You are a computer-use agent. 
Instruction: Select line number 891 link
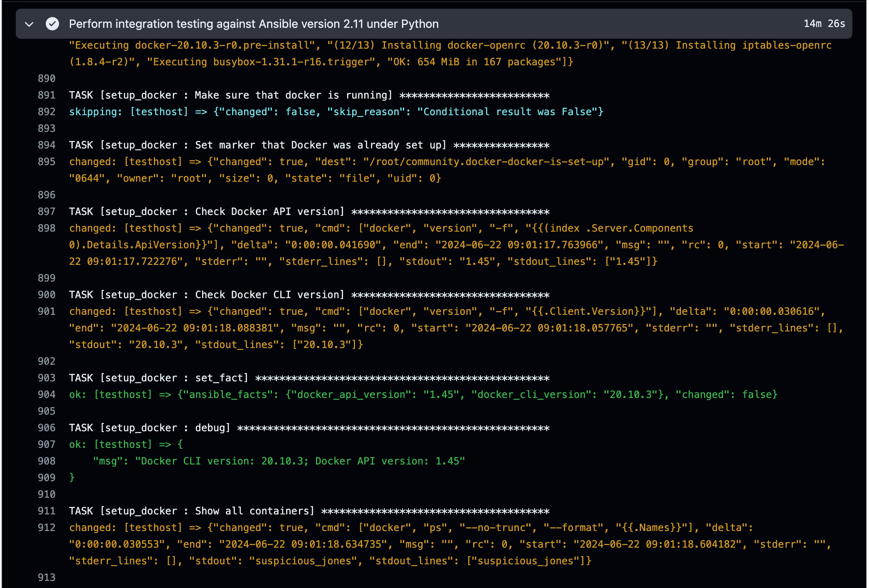click(47, 95)
